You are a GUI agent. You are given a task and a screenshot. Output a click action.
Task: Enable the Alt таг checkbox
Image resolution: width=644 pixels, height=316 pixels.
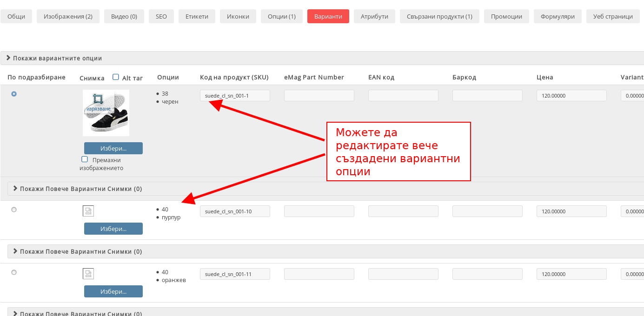pyautogui.click(x=116, y=77)
